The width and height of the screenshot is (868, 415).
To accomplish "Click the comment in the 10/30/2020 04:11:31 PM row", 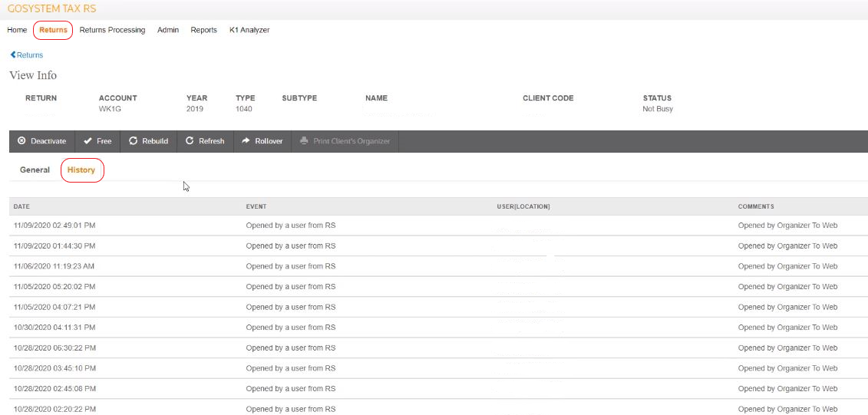I will pyautogui.click(x=787, y=328).
